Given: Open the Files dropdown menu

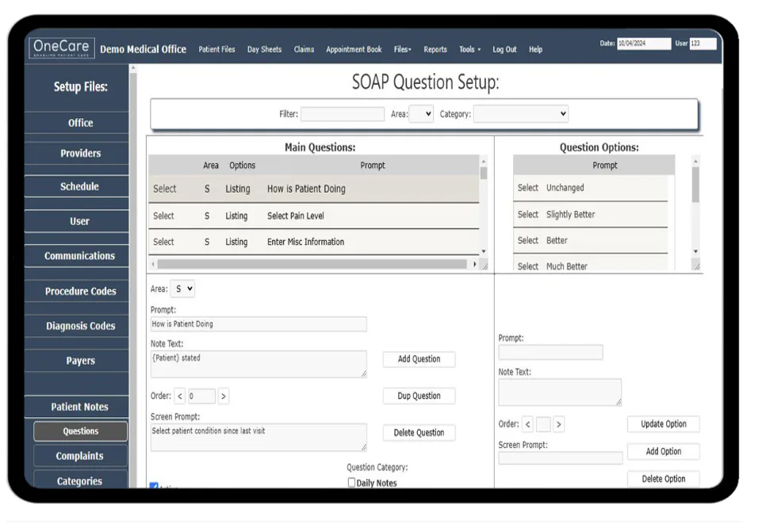Looking at the screenshot, I should pyautogui.click(x=403, y=49).
